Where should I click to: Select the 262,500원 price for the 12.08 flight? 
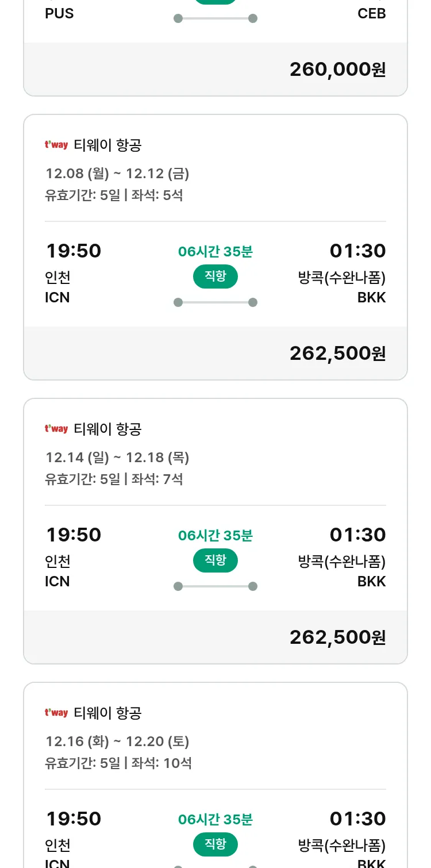click(337, 354)
